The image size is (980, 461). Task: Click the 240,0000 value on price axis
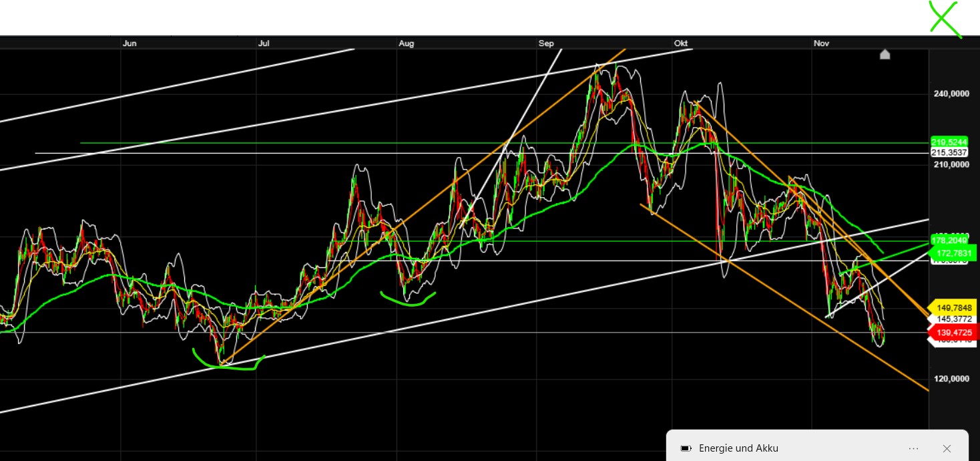pyautogui.click(x=951, y=94)
